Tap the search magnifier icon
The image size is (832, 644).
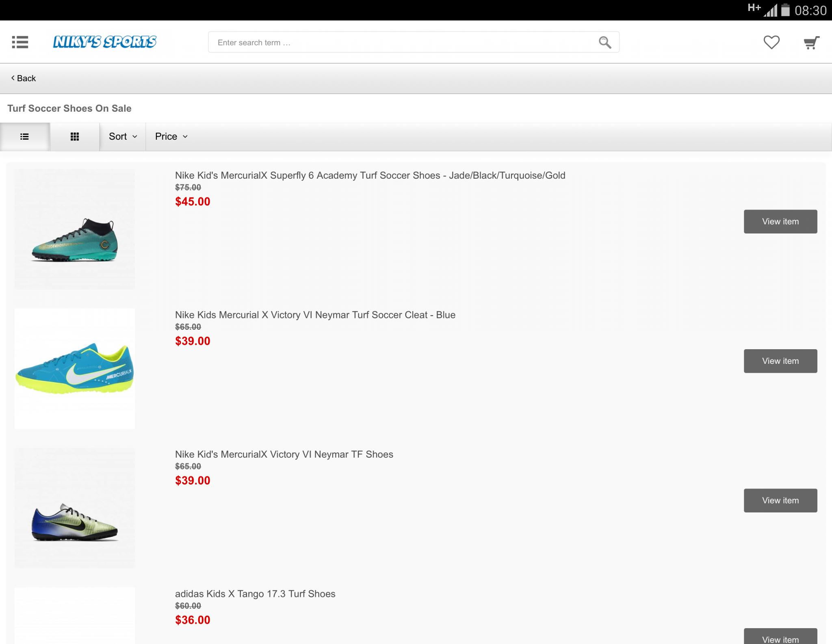(x=604, y=42)
